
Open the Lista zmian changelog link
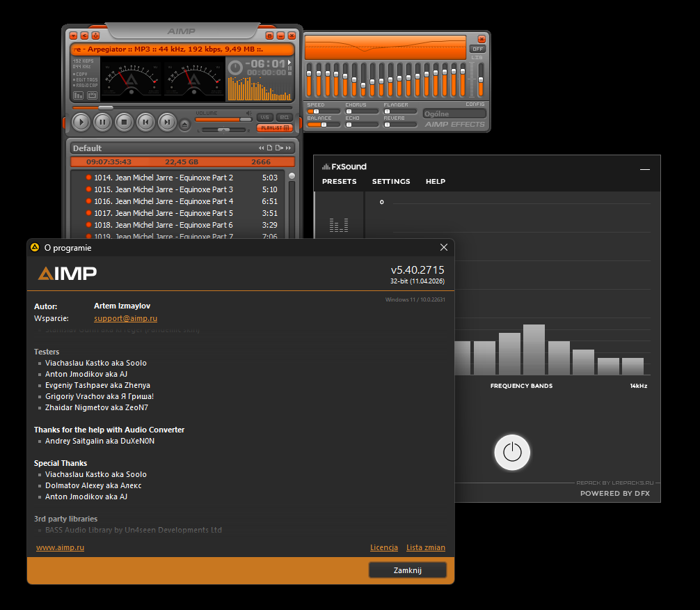click(x=425, y=547)
